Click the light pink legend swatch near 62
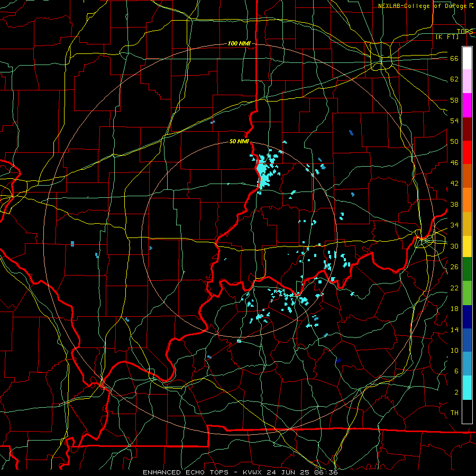This screenshot has width=476, height=476. pos(467,81)
